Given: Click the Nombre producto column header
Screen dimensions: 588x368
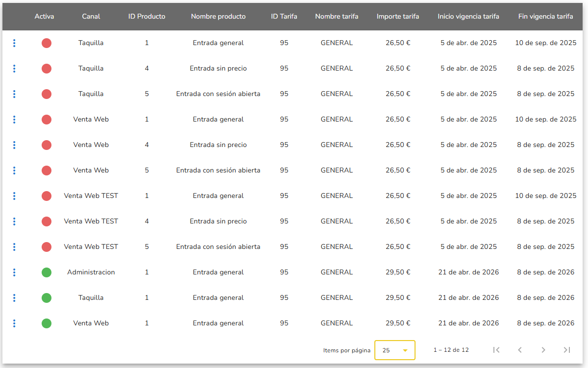Looking at the screenshot, I should tap(219, 17).
